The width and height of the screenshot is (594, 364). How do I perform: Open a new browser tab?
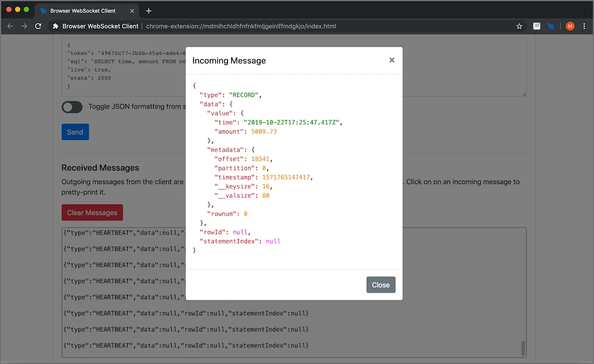[148, 11]
